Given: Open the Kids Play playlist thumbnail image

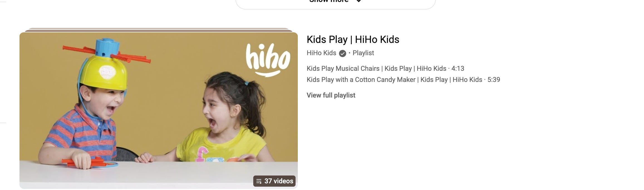Looking at the screenshot, I should (159, 111).
